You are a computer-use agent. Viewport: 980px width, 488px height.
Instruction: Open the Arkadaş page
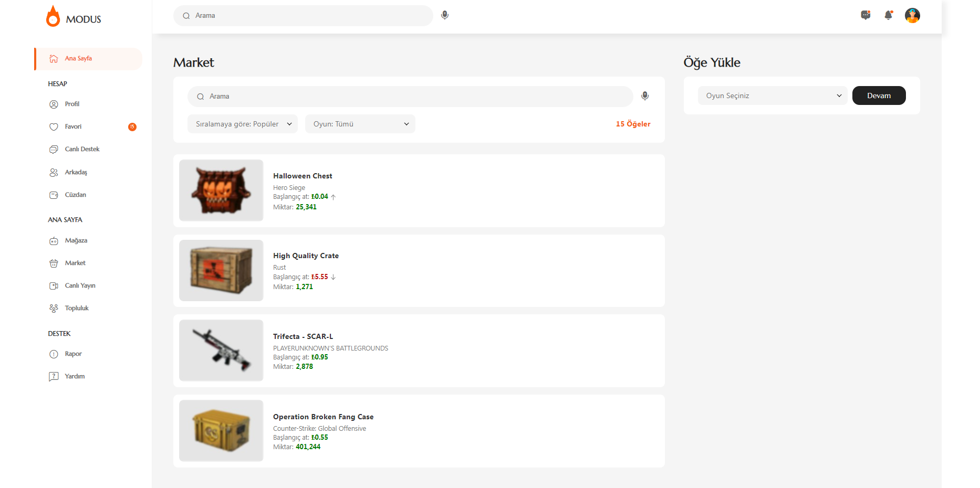[76, 172]
